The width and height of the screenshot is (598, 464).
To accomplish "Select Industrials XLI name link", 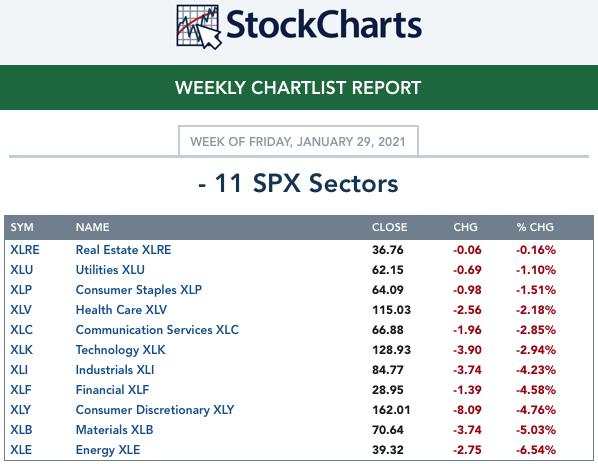I will point(115,370).
